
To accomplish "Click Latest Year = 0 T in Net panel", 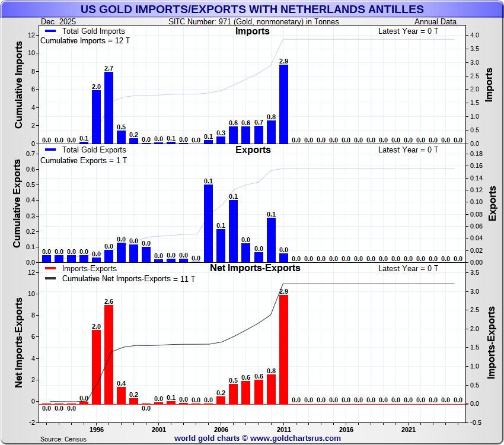I will pos(408,268).
